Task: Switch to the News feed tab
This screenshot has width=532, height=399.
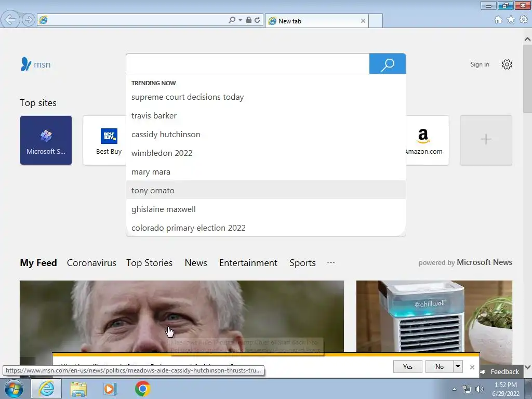Action: tap(196, 263)
